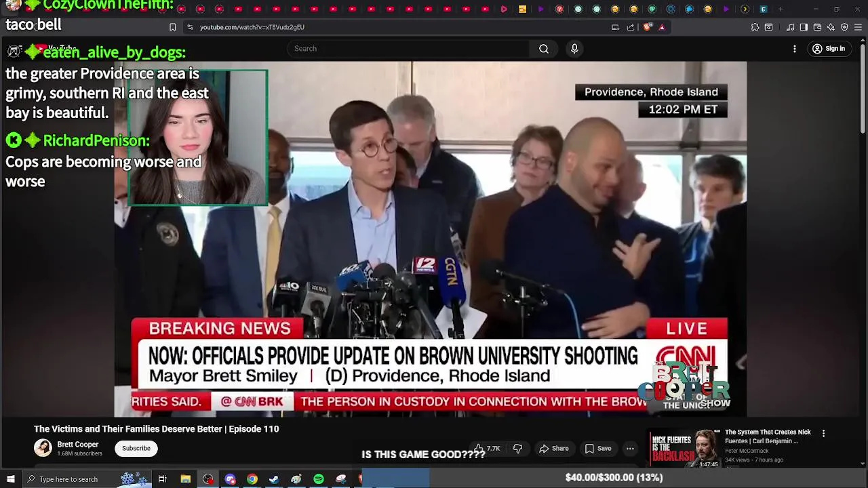Image resolution: width=868 pixels, height=488 pixels.
Task: Click the 1.68M subscribers text
Action: pyautogui.click(x=79, y=454)
